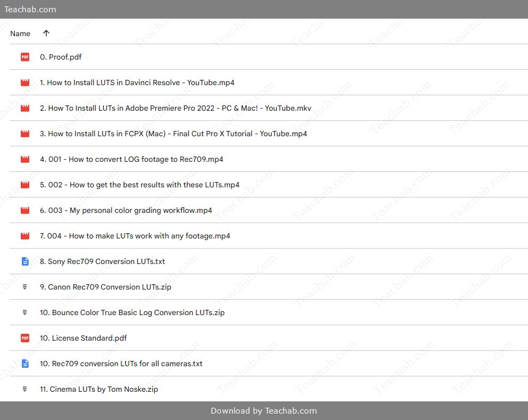Toggle sort direction with the arrow by Name
This screenshot has width=528, height=420.
coord(46,33)
